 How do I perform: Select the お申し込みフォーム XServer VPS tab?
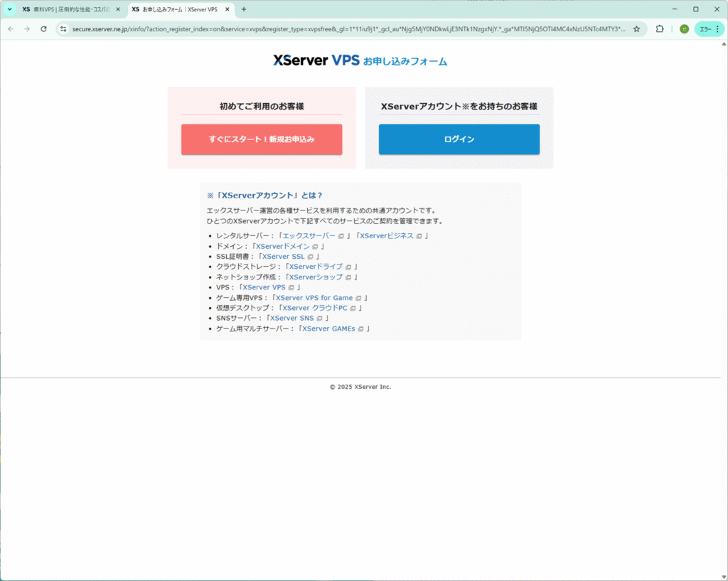coord(178,9)
